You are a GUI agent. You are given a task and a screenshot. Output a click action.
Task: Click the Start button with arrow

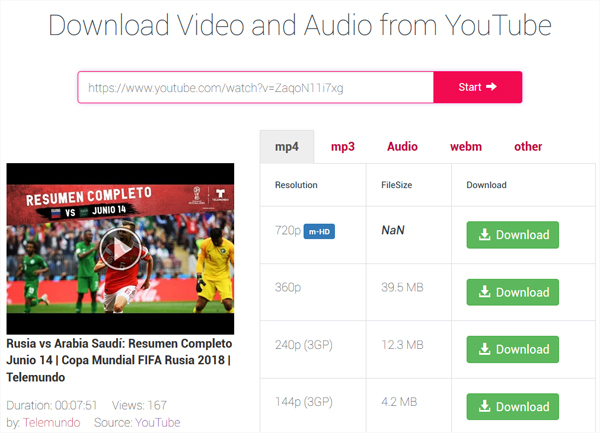coord(478,87)
